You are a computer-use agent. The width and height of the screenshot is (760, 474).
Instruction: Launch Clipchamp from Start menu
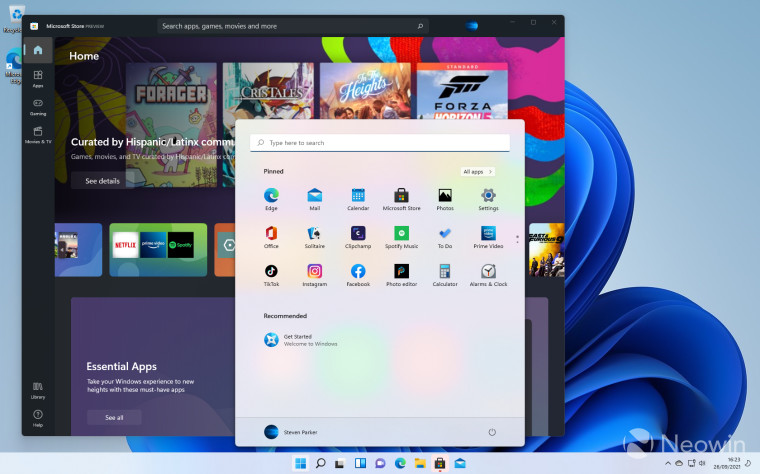(x=358, y=237)
